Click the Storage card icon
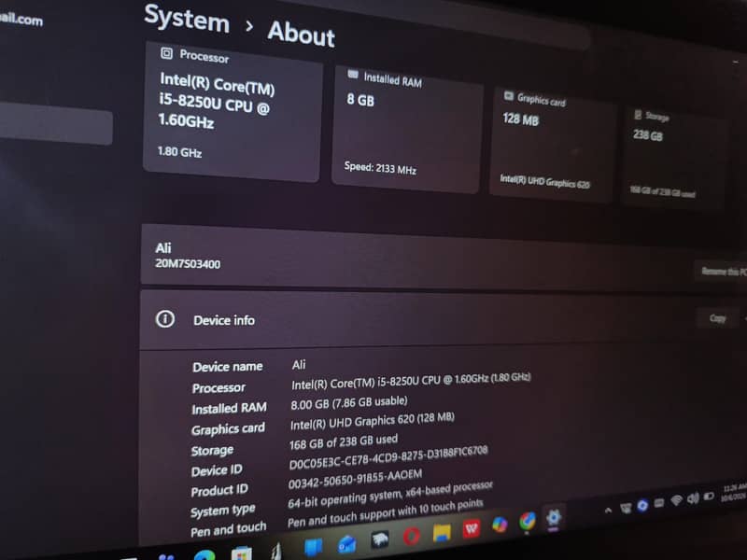 (x=638, y=114)
